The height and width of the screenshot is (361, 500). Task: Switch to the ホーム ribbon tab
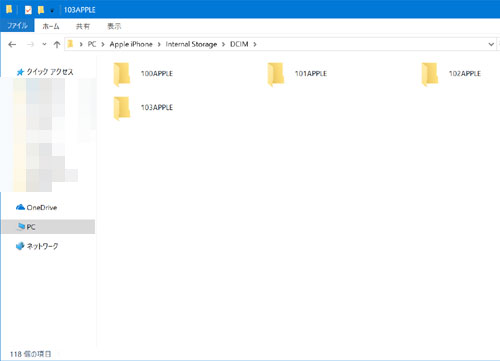click(51, 26)
